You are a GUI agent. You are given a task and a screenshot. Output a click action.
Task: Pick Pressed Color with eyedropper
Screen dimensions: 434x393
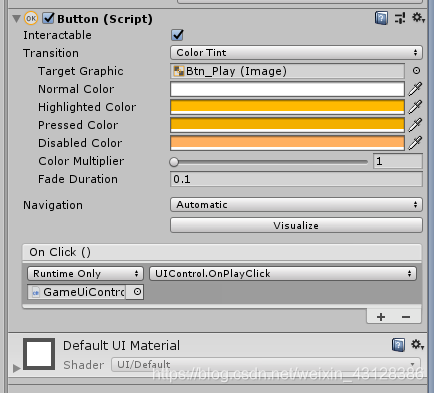415,125
